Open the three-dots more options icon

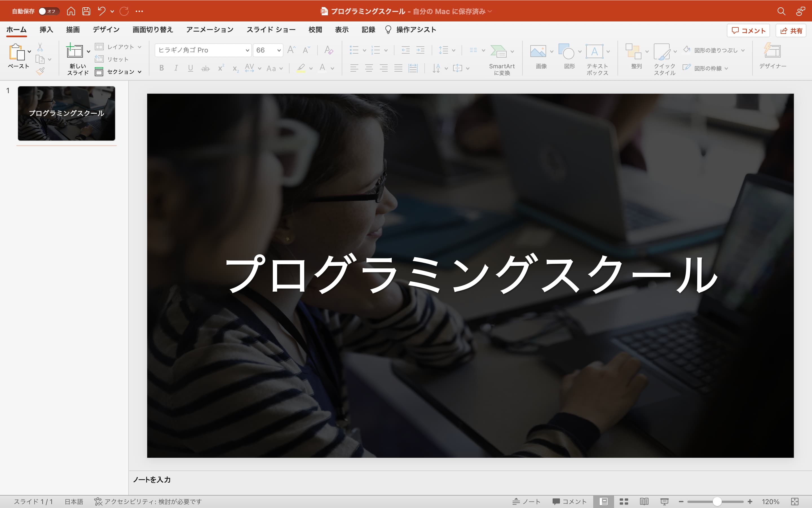(x=139, y=11)
